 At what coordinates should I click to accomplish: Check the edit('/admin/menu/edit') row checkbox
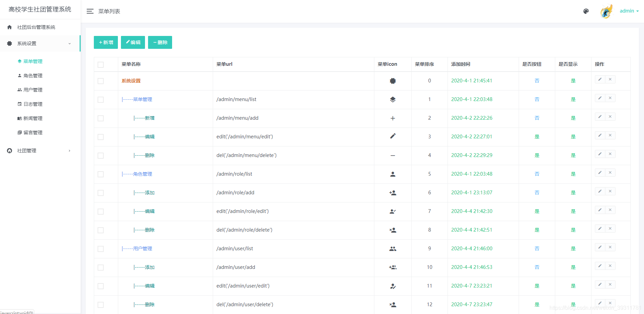pos(101,137)
